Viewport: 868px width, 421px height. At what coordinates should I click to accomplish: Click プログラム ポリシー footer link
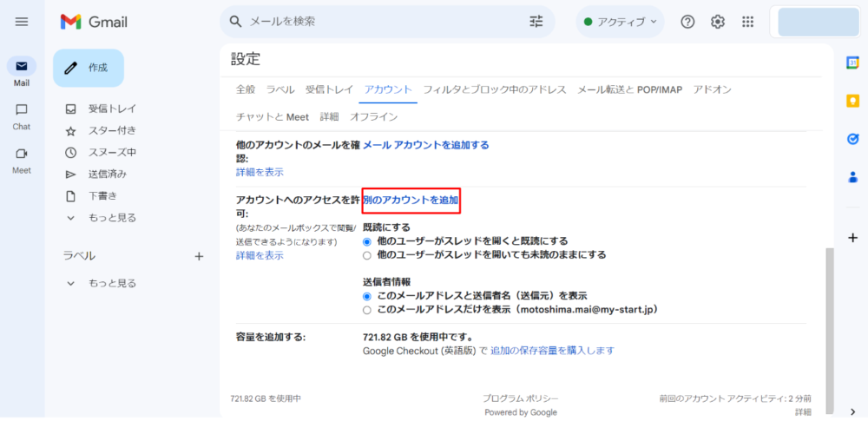[520, 398]
